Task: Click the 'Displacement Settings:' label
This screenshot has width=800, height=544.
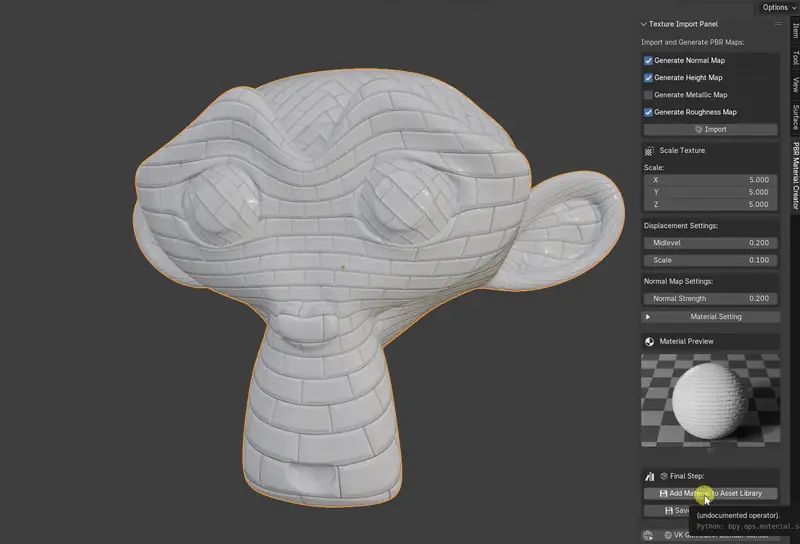Action: pyautogui.click(x=681, y=226)
